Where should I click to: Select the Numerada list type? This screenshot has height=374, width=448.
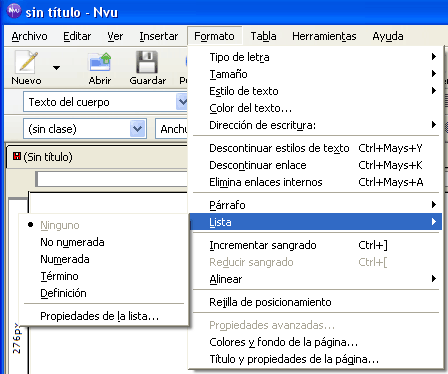(104, 259)
